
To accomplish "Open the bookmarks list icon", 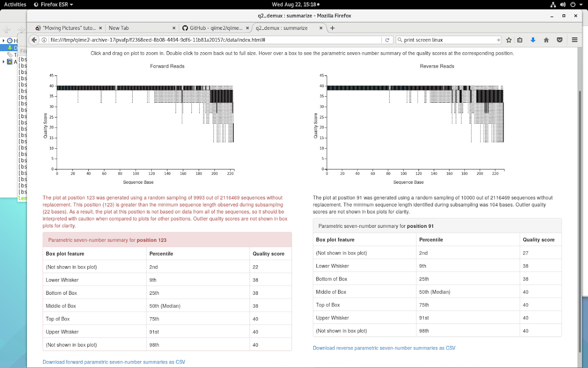I will pyautogui.click(x=520, y=40).
